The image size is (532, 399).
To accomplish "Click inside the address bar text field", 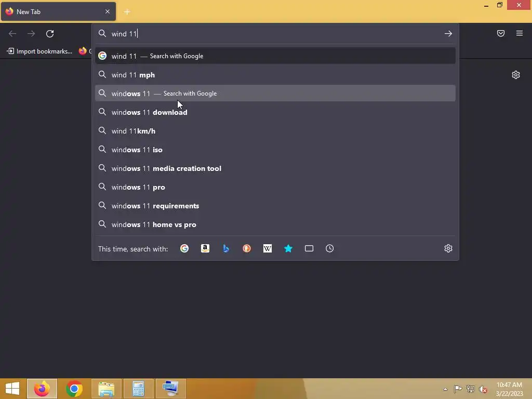I will point(275,34).
